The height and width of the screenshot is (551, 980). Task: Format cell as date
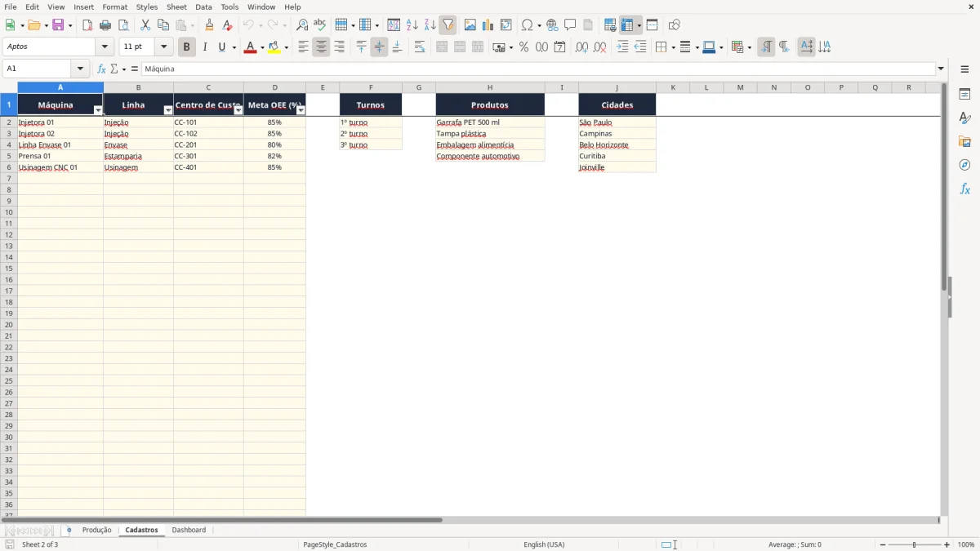tap(560, 47)
